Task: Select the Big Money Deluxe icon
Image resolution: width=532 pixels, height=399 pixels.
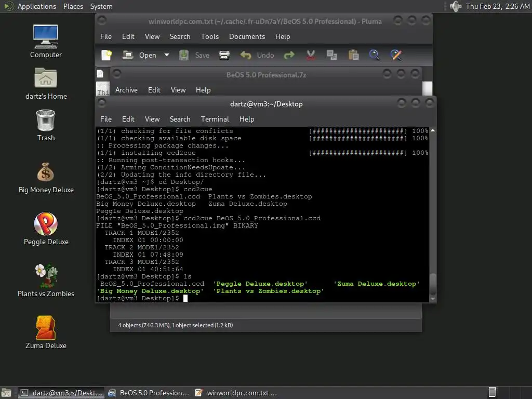Action: point(46,178)
